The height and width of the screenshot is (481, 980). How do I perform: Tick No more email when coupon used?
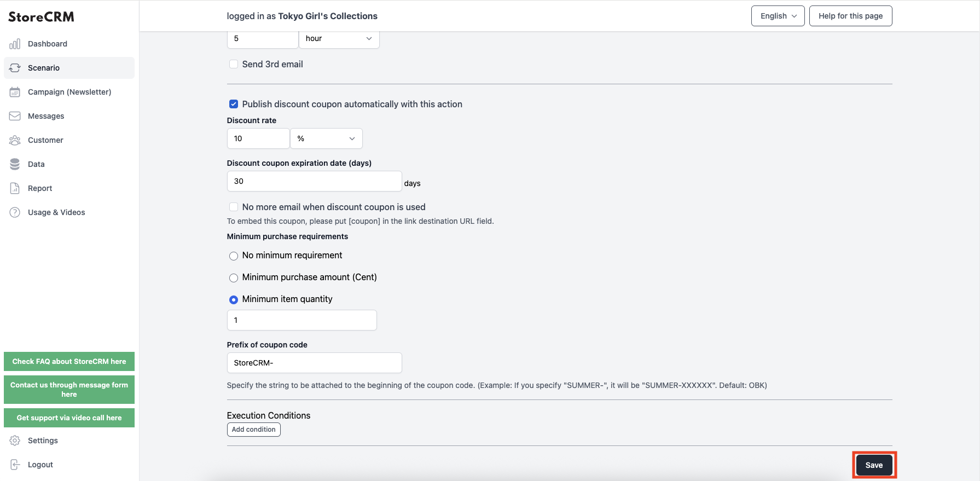tap(234, 207)
